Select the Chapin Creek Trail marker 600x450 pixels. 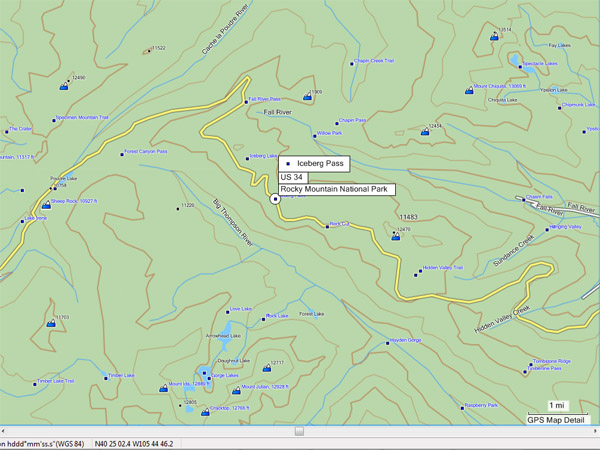point(352,63)
